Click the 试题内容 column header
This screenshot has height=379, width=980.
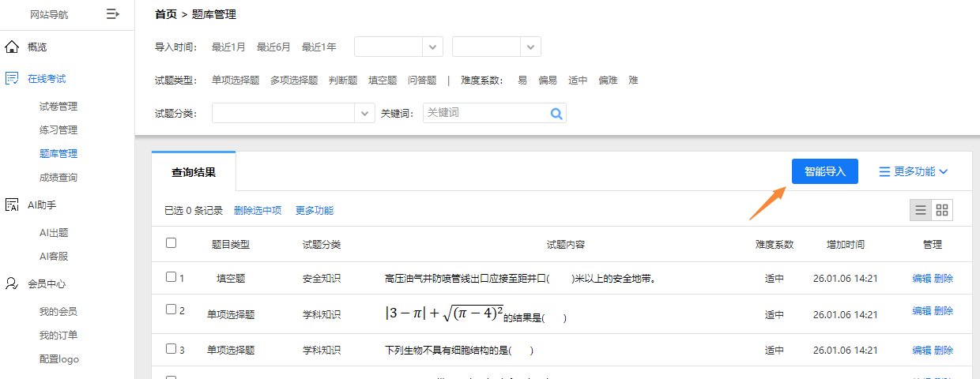click(565, 245)
